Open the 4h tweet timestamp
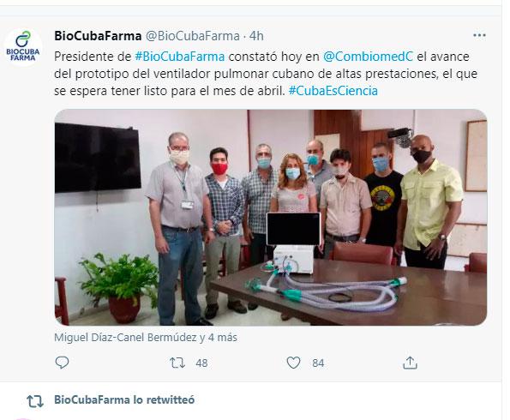This screenshot has width=510, height=420. coord(256,36)
